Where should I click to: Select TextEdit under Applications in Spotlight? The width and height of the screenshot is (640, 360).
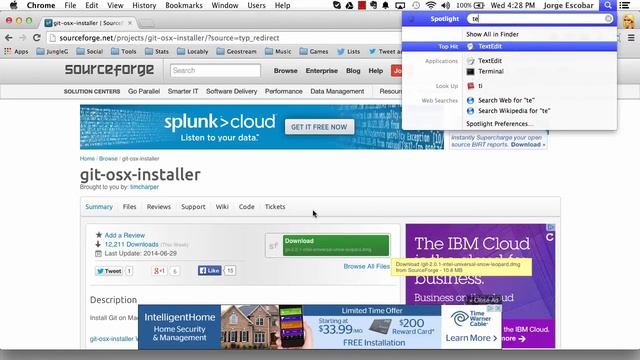[490, 61]
